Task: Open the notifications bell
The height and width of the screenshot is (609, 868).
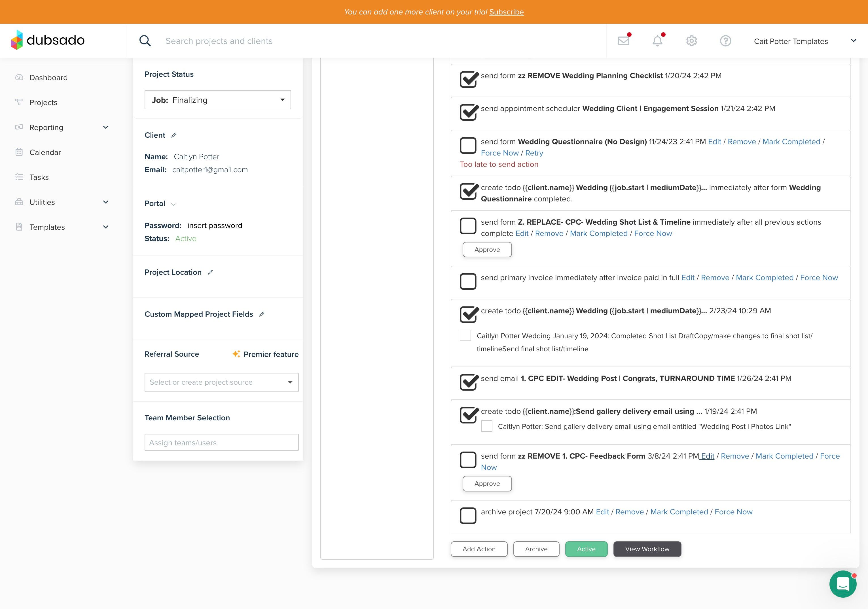Action: (657, 41)
